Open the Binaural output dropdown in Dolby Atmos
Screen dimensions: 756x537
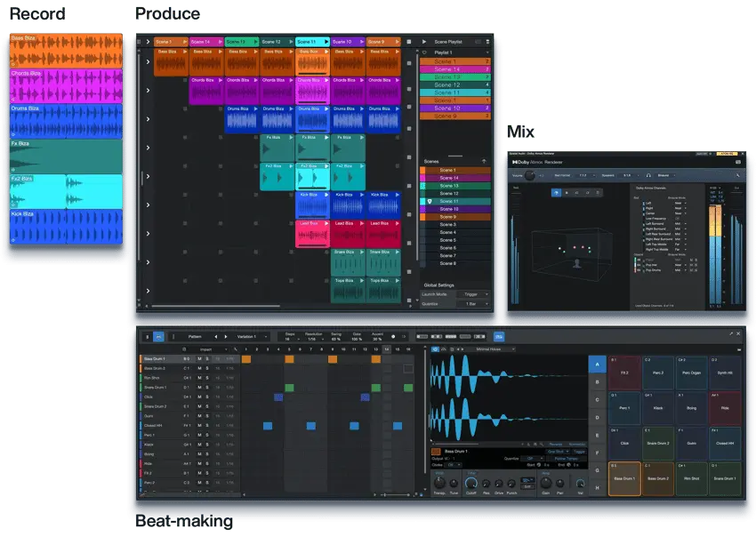(x=665, y=175)
